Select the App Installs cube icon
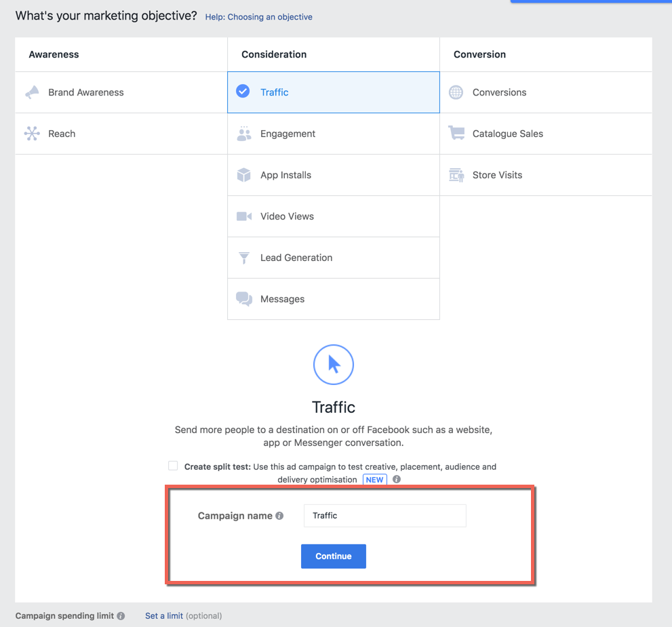 pyautogui.click(x=244, y=175)
